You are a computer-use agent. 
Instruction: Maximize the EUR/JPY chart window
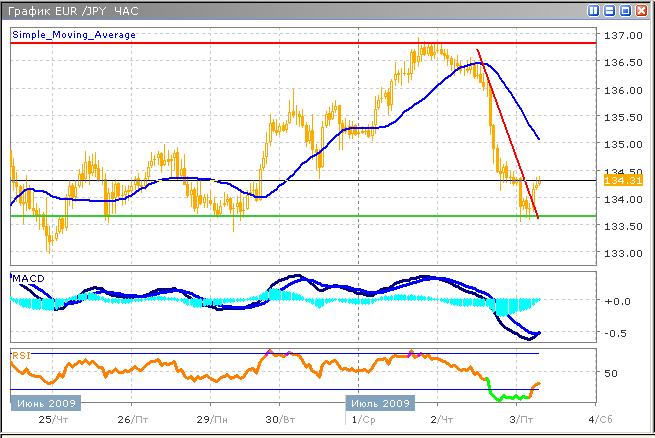click(x=626, y=10)
